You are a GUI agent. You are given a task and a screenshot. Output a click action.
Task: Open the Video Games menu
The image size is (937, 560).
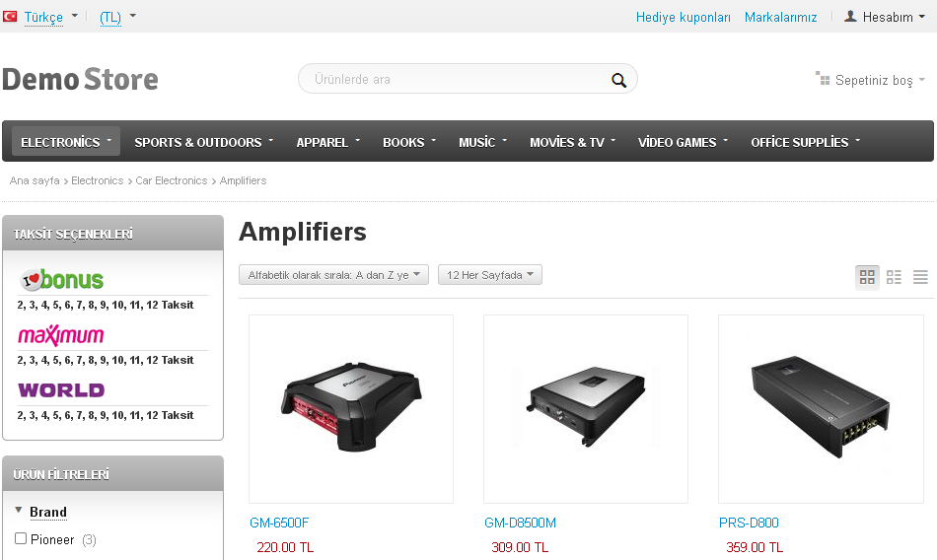[683, 142]
